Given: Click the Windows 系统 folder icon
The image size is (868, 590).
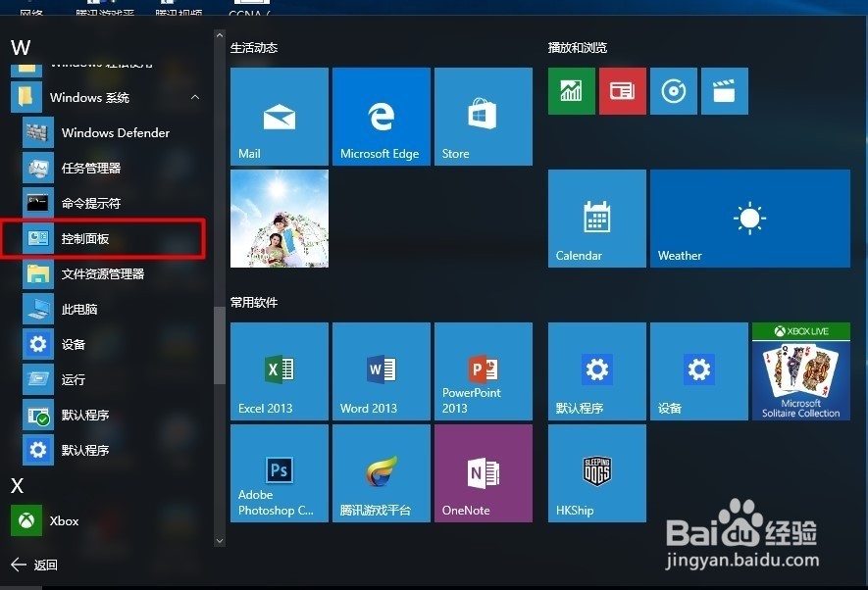Looking at the screenshot, I should tap(26, 97).
